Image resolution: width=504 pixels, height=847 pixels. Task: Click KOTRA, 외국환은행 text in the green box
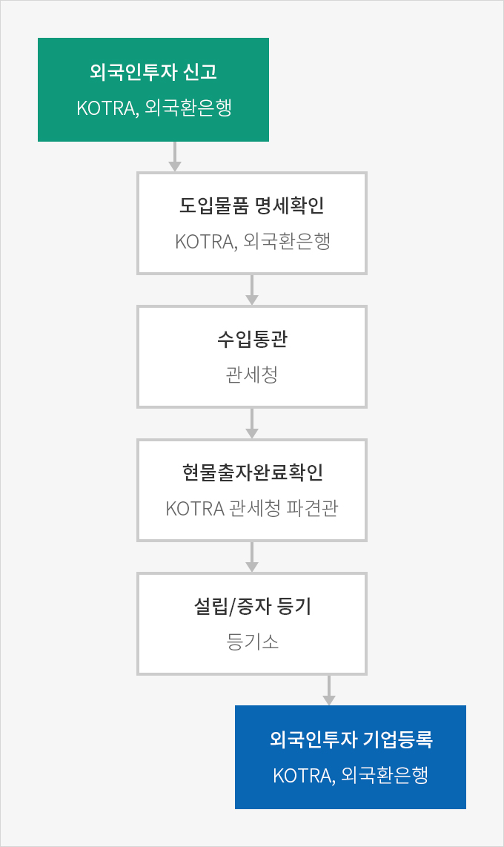[153, 108]
